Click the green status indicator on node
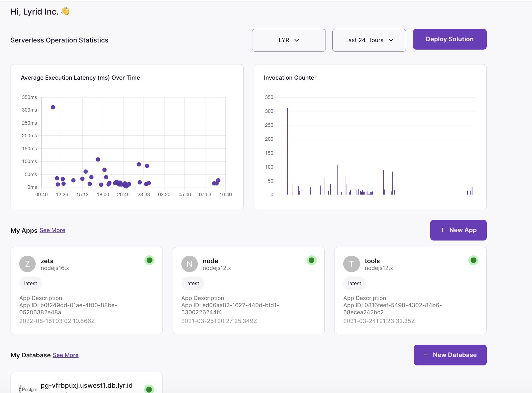The width and height of the screenshot is (532, 393). click(x=311, y=260)
